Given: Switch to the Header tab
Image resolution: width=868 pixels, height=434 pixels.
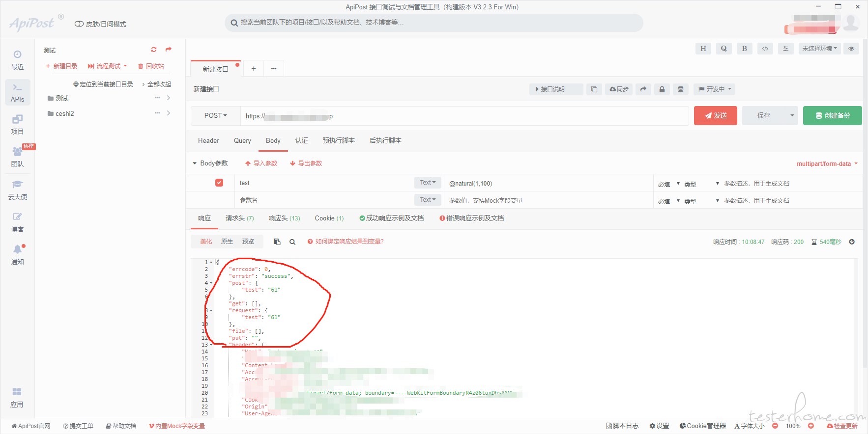Looking at the screenshot, I should (x=208, y=141).
